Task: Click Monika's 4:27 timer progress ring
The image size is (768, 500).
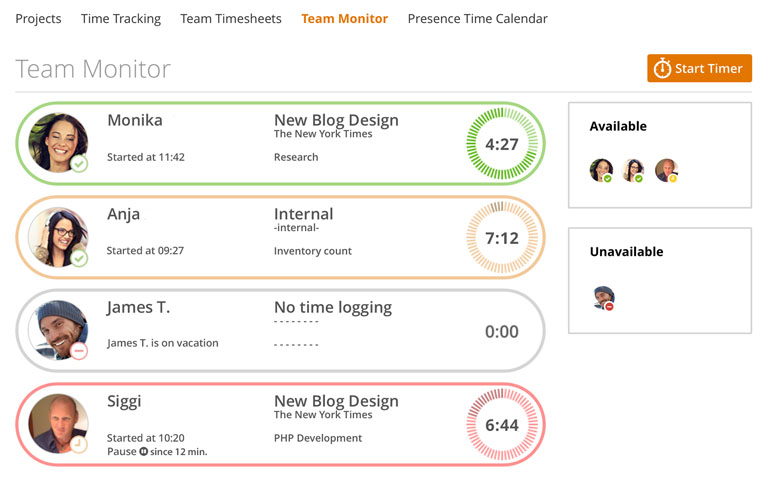Action: click(501, 144)
